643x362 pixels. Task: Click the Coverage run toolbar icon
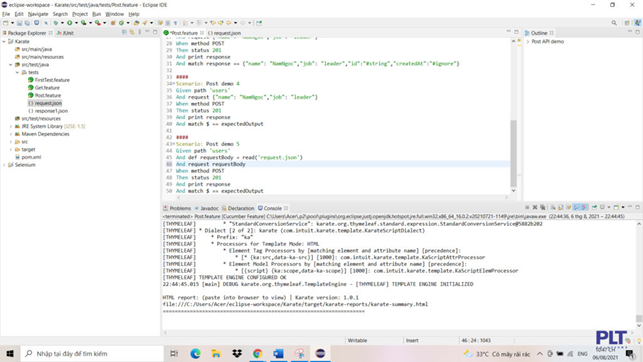(x=84, y=23)
